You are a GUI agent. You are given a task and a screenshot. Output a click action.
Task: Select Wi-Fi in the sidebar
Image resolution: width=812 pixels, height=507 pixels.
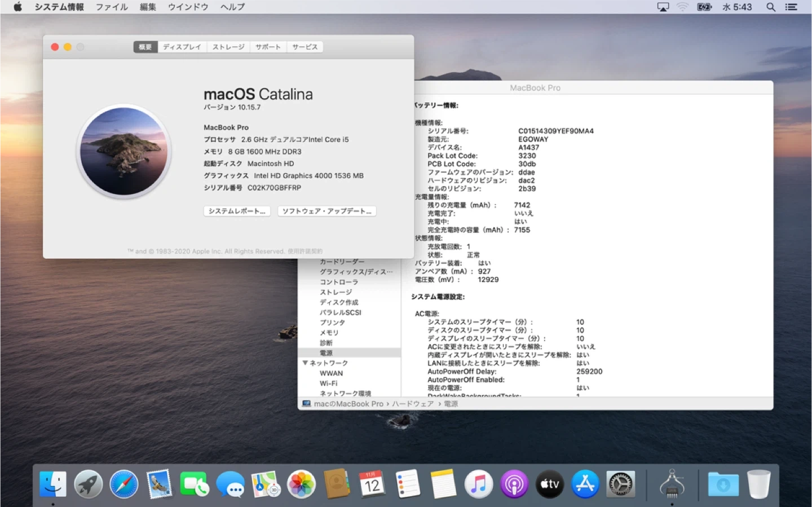coord(329,383)
